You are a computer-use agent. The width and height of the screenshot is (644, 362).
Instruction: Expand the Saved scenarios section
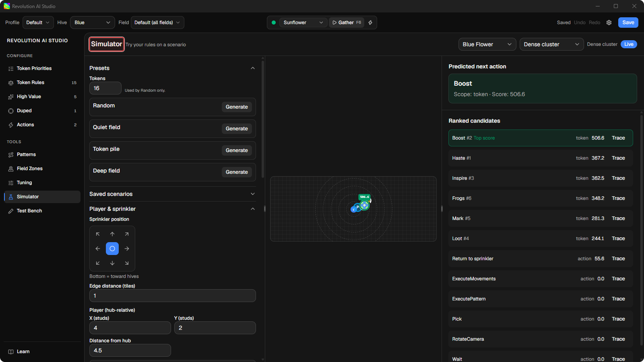[253, 194]
